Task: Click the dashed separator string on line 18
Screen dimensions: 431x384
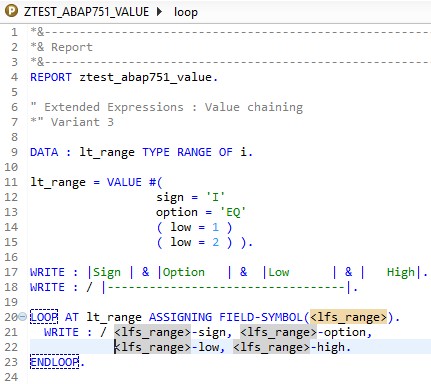Action: [227, 287]
